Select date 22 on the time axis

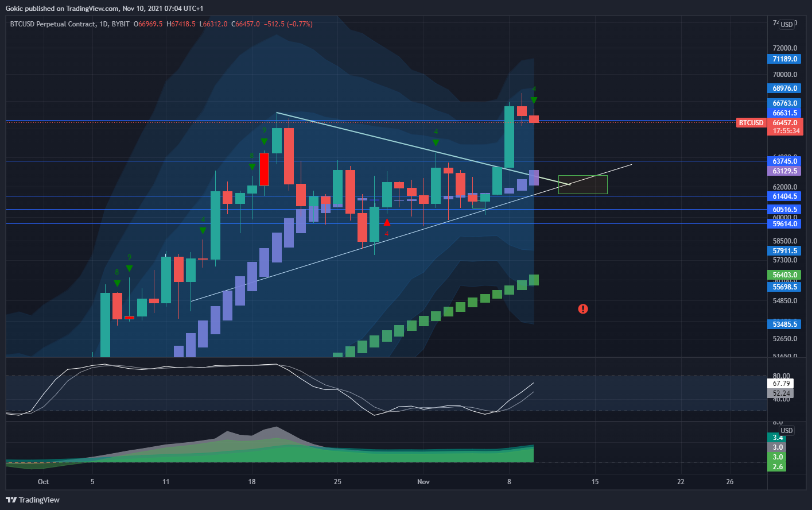tap(681, 482)
